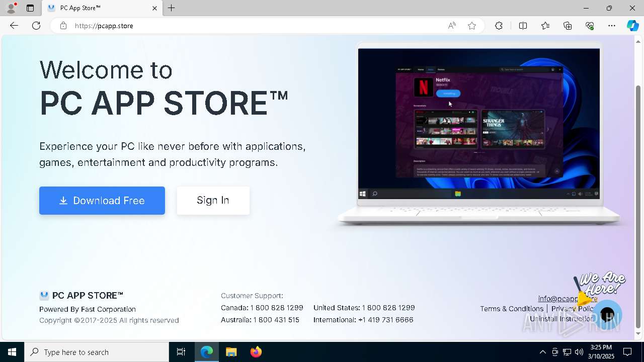Open the chat support bubble
Screen dimensions: 644x362
[x=607, y=315]
